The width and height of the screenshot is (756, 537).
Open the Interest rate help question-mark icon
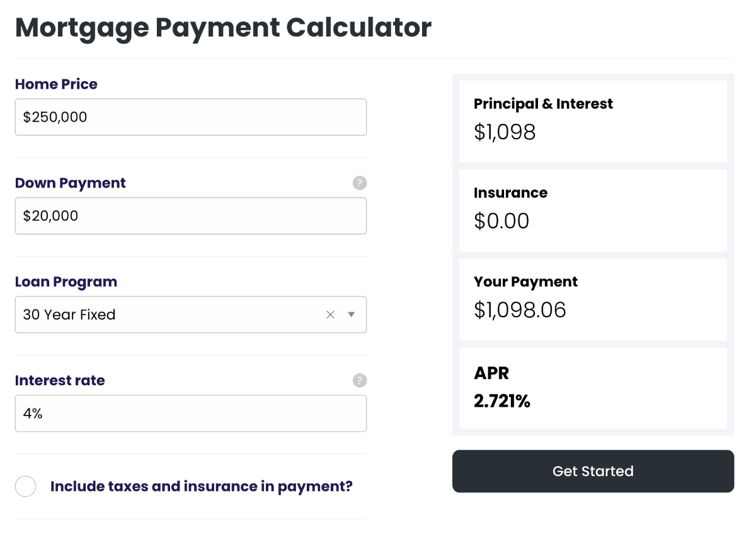pos(360,380)
